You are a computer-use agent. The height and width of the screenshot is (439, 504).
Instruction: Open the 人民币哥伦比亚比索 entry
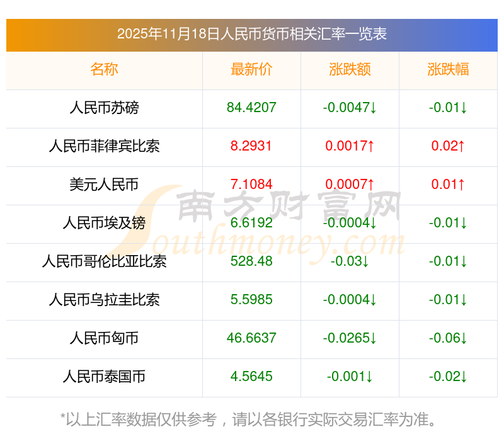click(x=104, y=261)
